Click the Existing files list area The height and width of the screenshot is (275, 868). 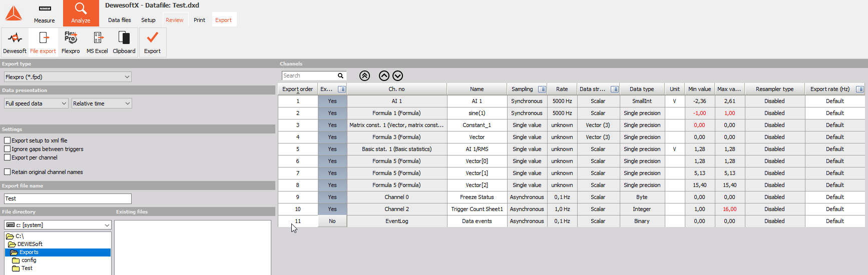click(193, 247)
